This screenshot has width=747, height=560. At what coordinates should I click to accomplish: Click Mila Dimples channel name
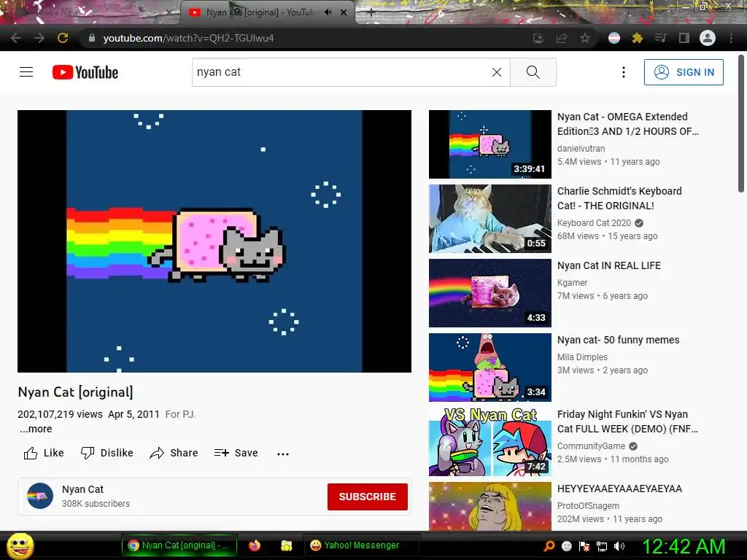point(582,357)
